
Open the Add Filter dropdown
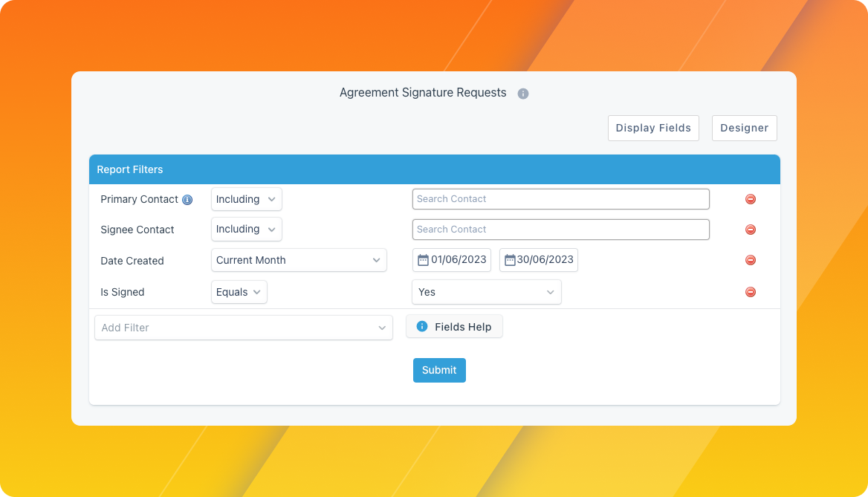click(244, 328)
